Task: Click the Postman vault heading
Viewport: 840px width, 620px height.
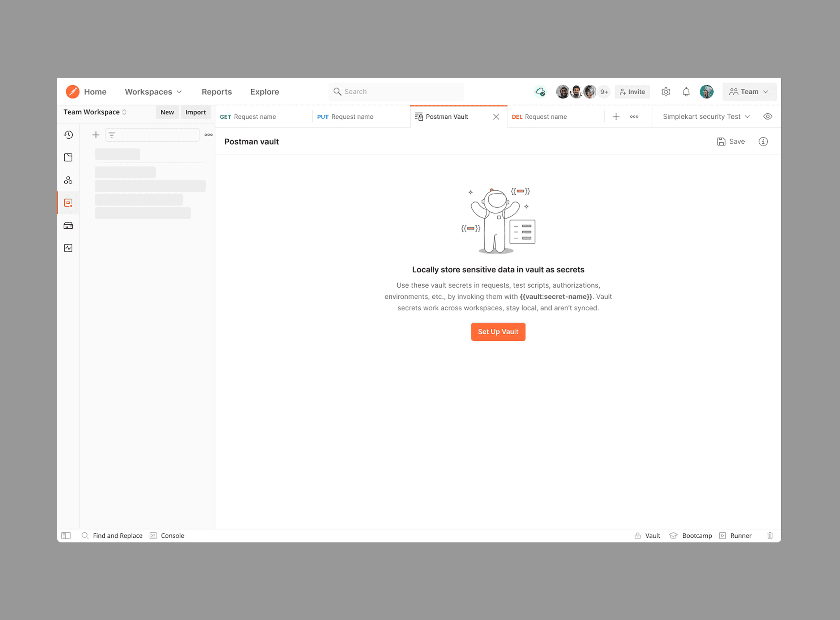Action: click(252, 142)
